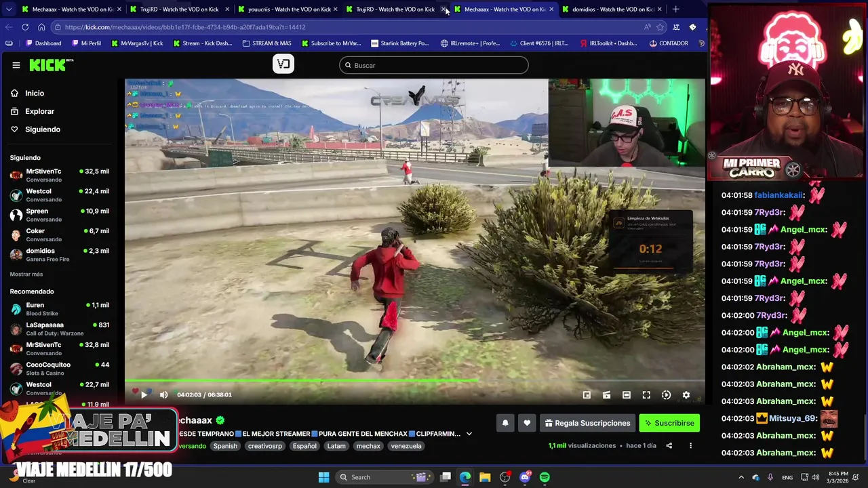Viewport: 868px width, 488px height.
Task: Click the playback speed icon
Action: (666, 395)
